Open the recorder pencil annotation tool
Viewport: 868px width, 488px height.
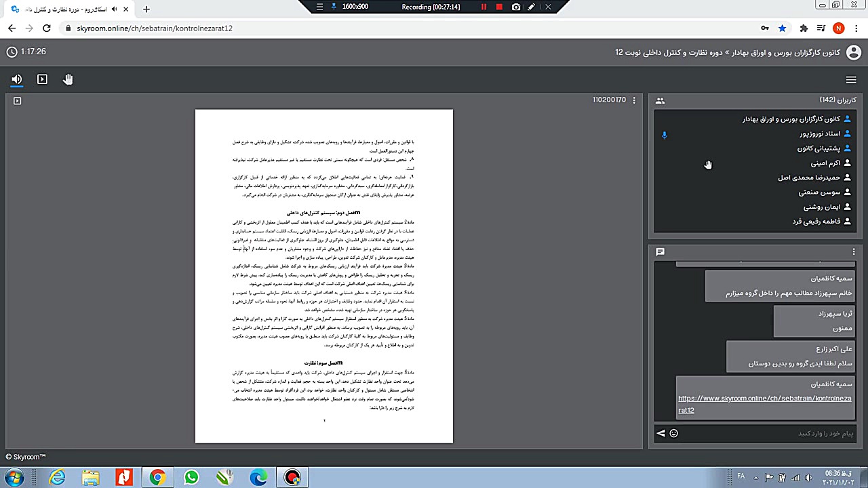tap(532, 7)
